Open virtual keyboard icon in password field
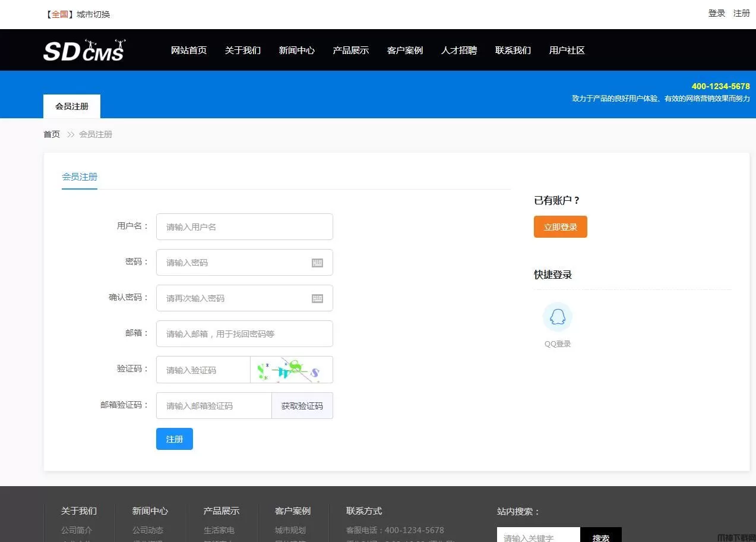Screen dimensions: 756x542 coord(317,263)
